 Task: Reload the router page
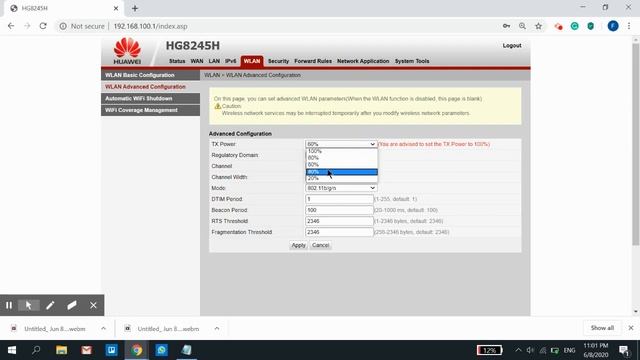point(43,26)
